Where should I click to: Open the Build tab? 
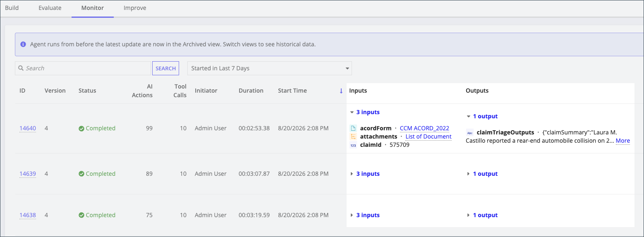click(x=12, y=8)
